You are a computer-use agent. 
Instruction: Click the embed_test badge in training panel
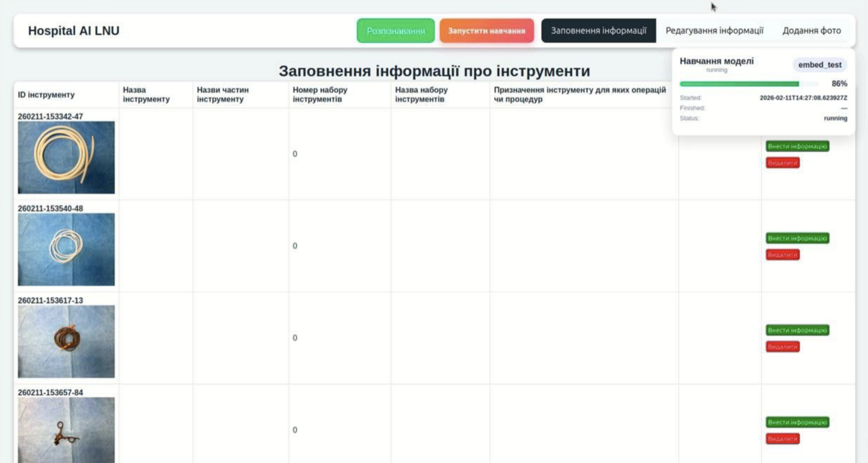[820, 65]
